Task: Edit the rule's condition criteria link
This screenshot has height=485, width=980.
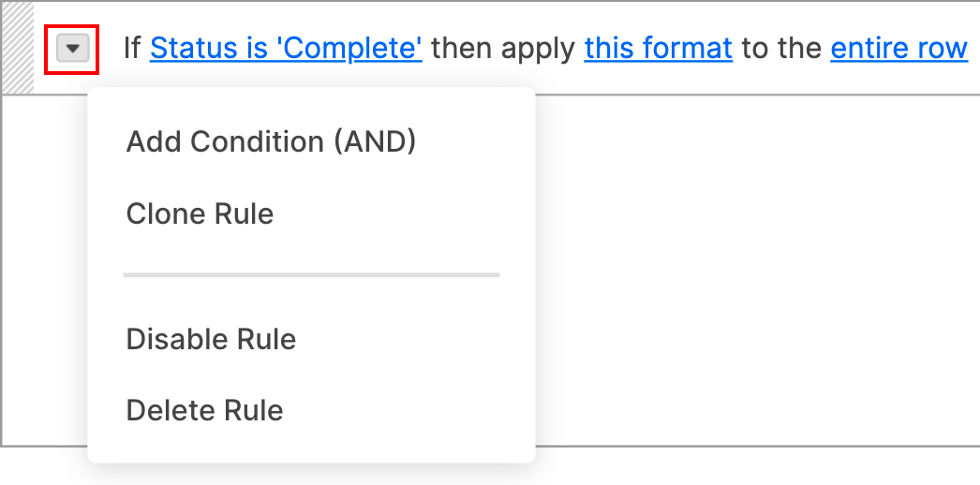Action: pos(286,48)
